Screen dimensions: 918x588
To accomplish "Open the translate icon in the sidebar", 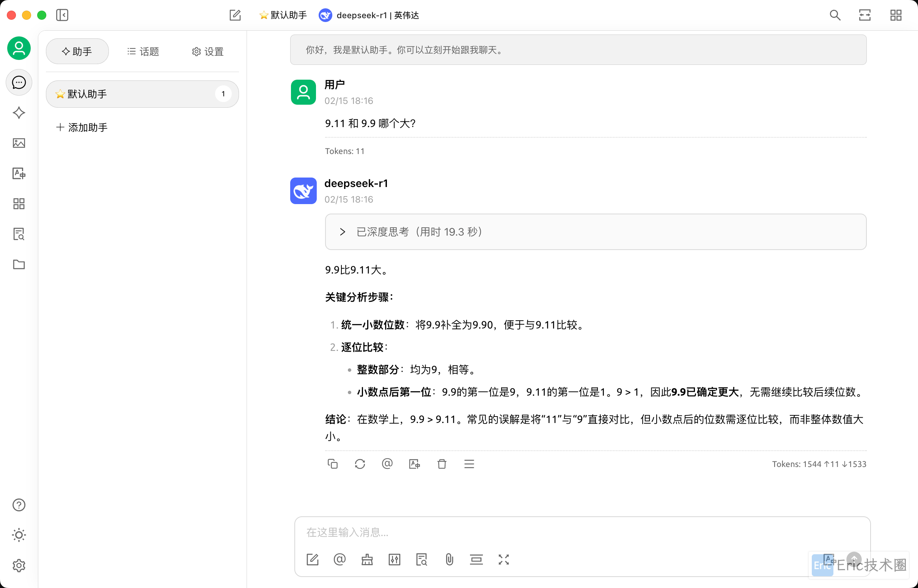I will coord(19,174).
